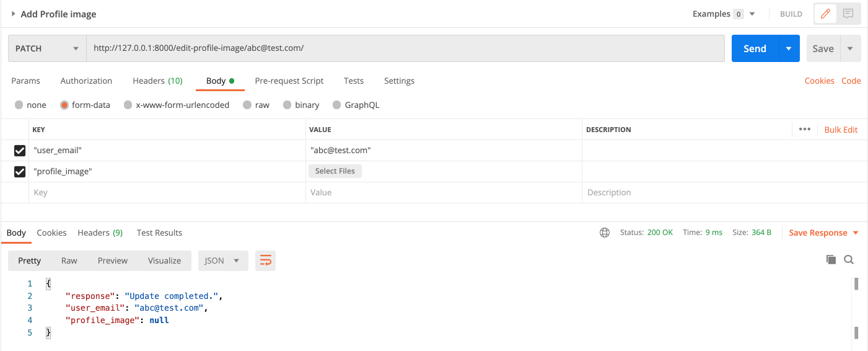Select the raw body radio
868x351 pixels.
tap(247, 105)
